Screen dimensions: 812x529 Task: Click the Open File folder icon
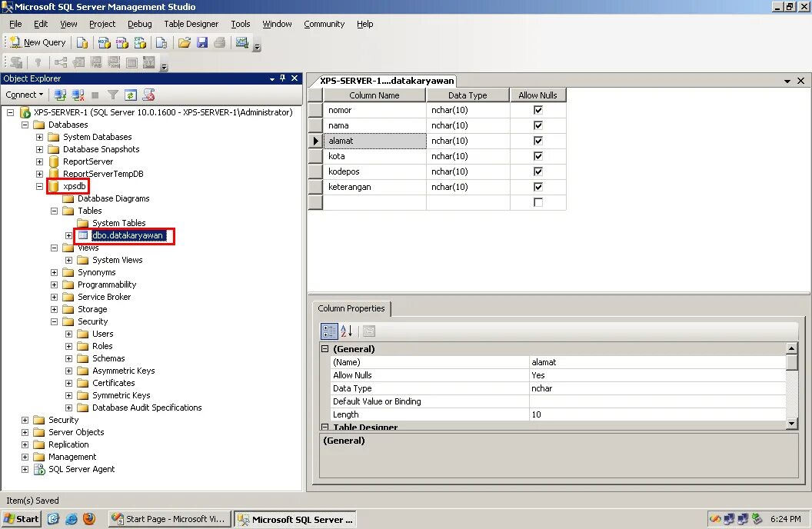click(x=185, y=42)
